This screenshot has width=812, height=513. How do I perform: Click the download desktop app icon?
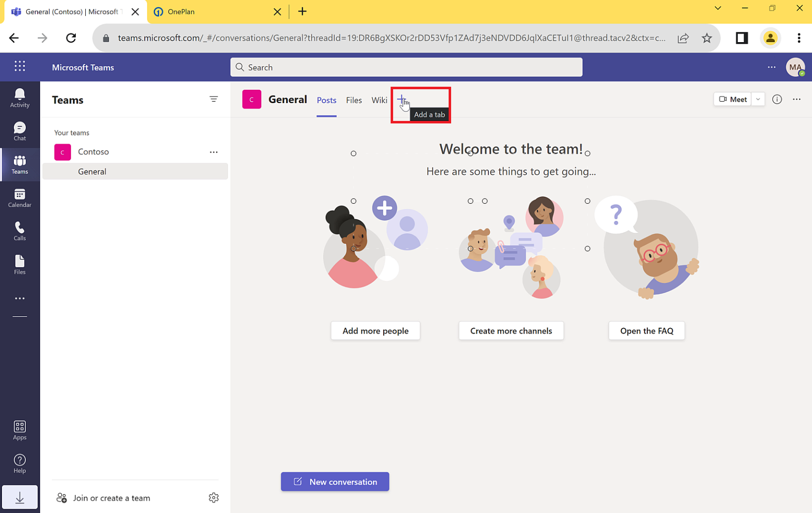pos(20,497)
